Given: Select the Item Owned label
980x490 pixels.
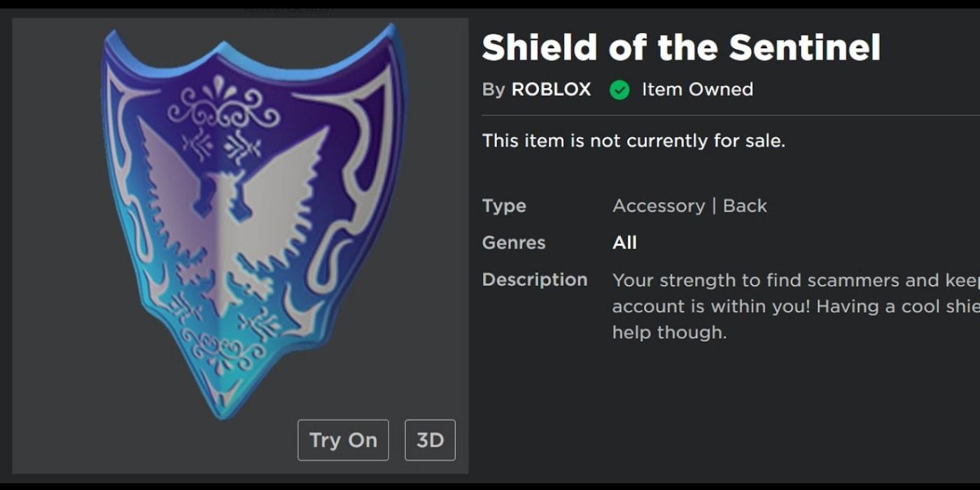Looking at the screenshot, I should pos(697,90).
